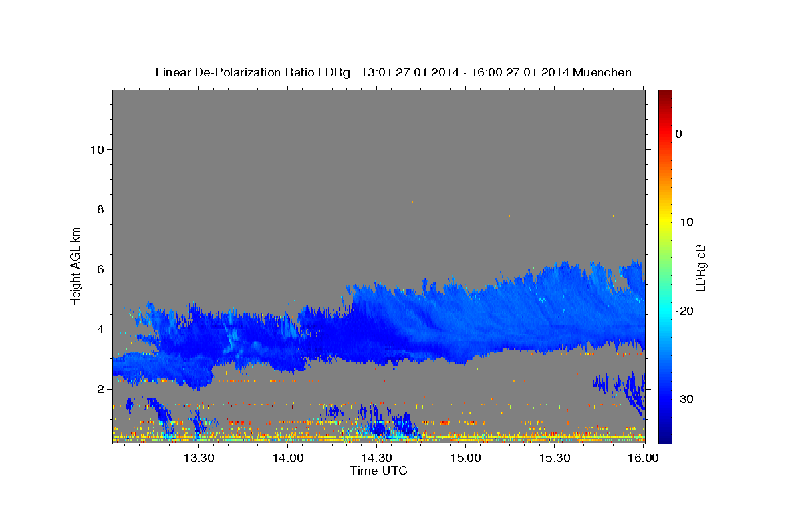Click the 'Time UTC' axis title
Viewport: 798px width, 532px height.
(x=378, y=471)
